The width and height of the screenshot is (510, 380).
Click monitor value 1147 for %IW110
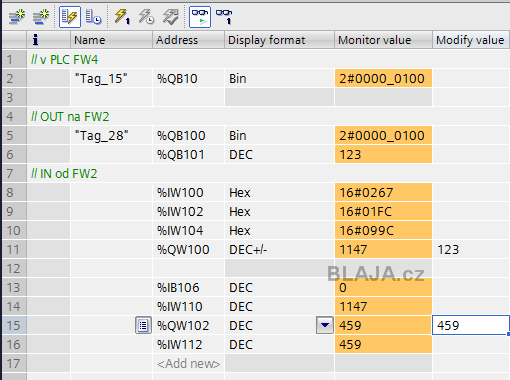[383, 307]
